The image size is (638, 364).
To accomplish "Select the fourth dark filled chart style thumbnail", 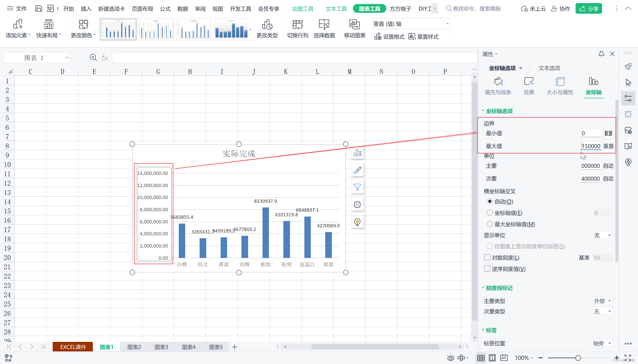I will (231, 29).
